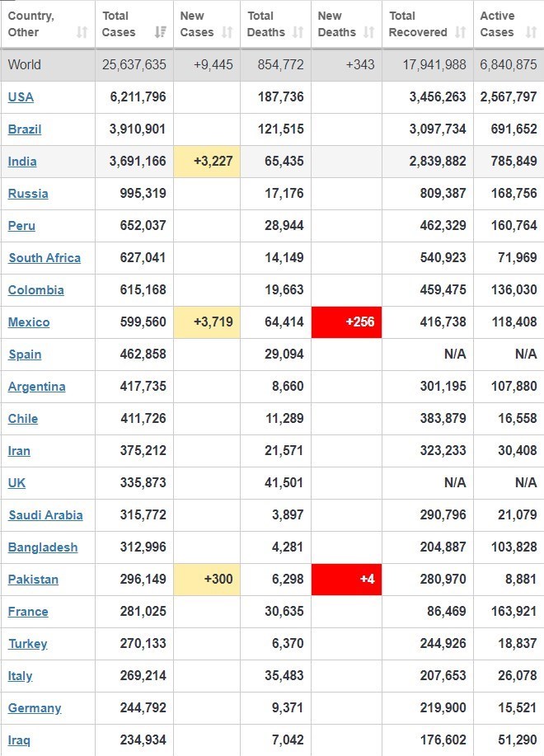Click the Total Deaths sort arrows
The width and height of the screenshot is (544, 756).
[298, 32]
